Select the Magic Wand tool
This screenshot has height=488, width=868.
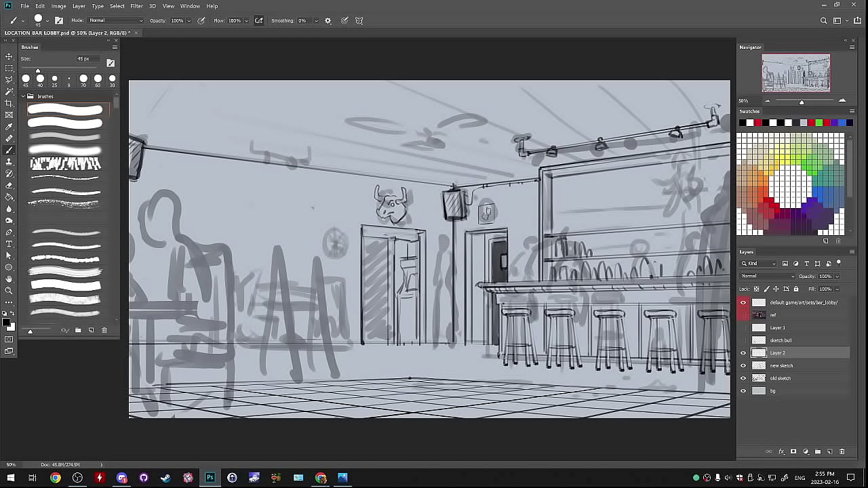pos(9,91)
